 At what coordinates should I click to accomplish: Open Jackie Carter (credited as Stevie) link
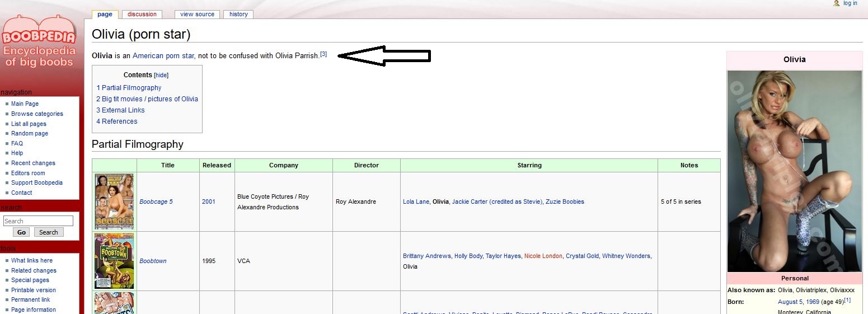pyautogui.click(x=497, y=201)
